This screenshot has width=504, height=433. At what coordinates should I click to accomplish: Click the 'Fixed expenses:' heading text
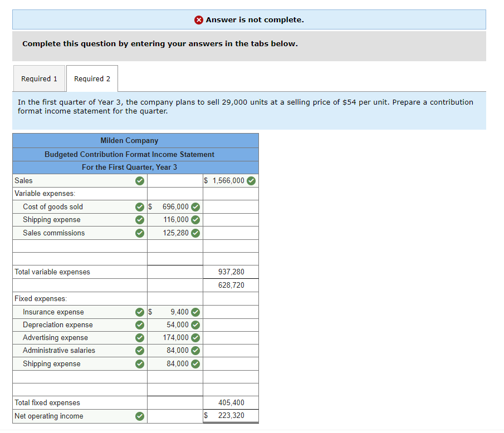pos(41,298)
